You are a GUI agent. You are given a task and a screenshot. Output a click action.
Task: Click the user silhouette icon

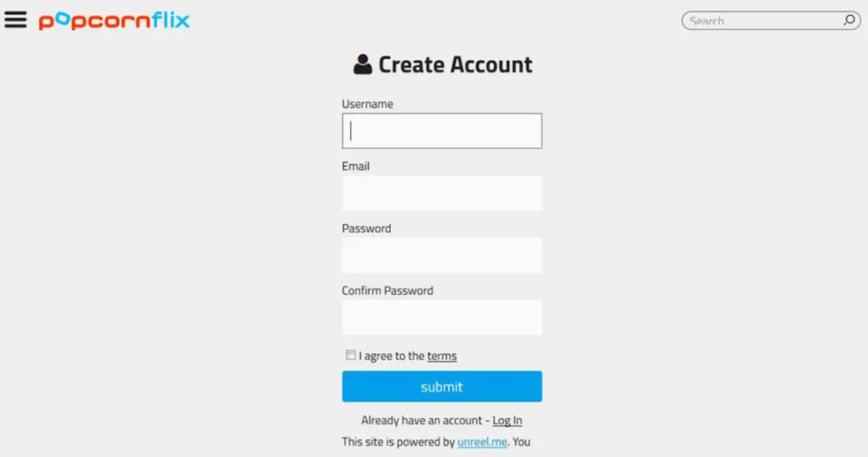click(362, 64)
